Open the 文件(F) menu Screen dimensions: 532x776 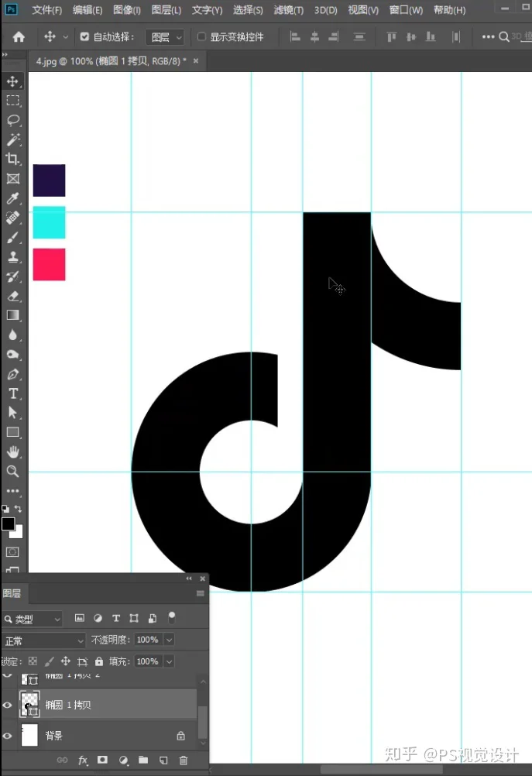(47, 10)
